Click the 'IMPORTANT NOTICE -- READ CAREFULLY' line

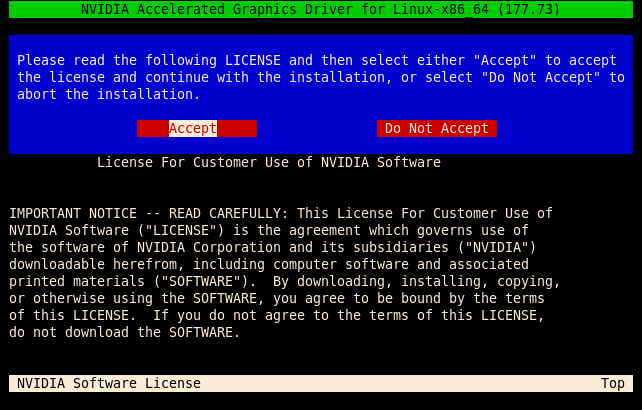point(281,213)
